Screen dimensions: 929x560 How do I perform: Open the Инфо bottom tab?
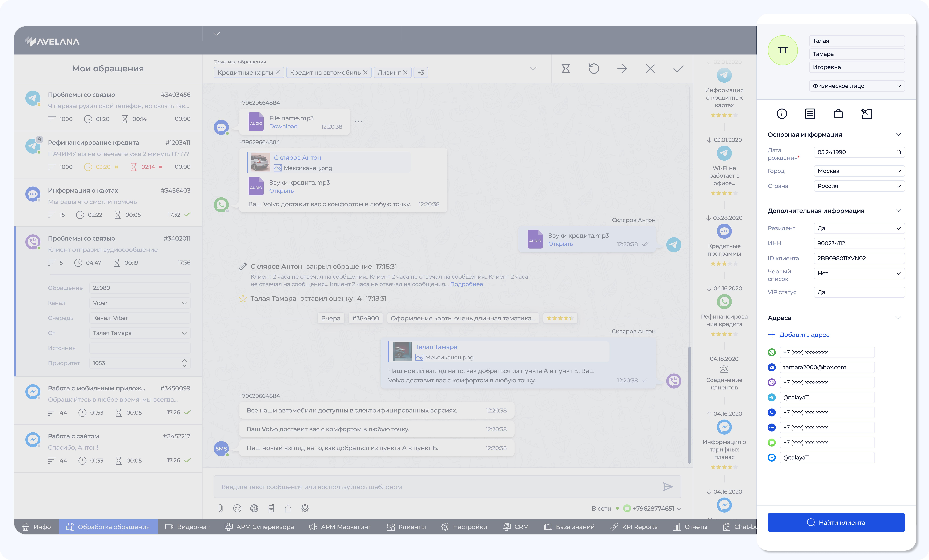click(37, 527)
